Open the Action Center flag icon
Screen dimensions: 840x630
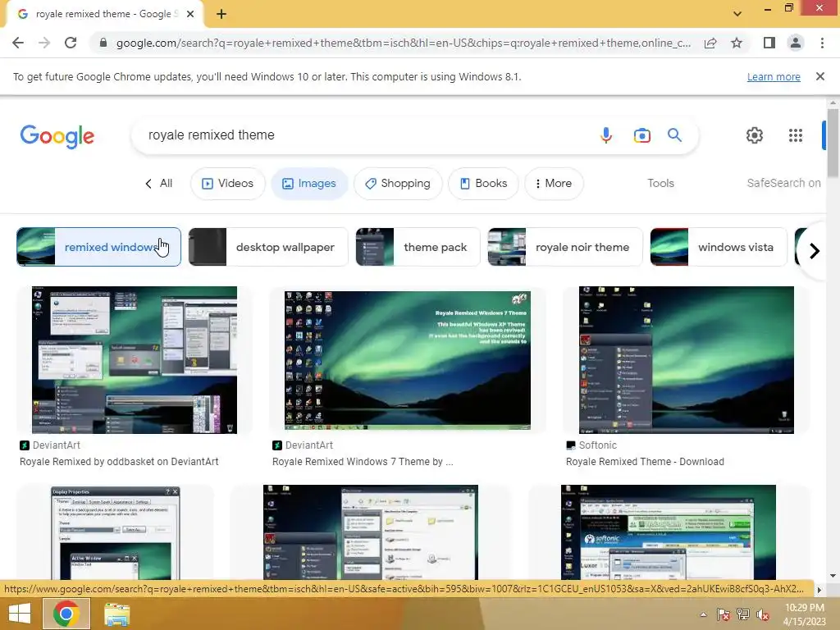point(723,614)
